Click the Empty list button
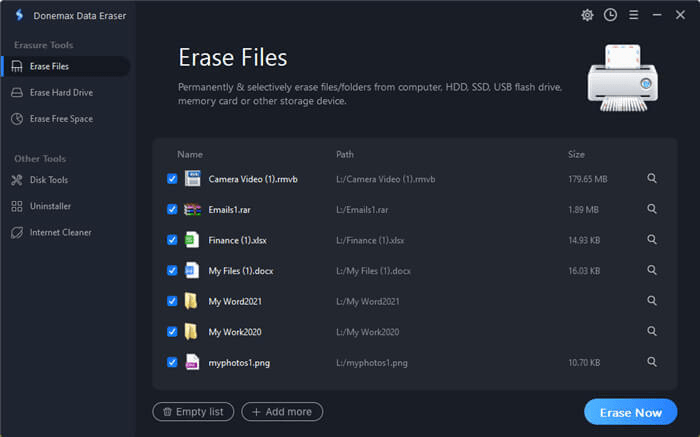Screen dimensions: 700x437 [x=194, y=412]
